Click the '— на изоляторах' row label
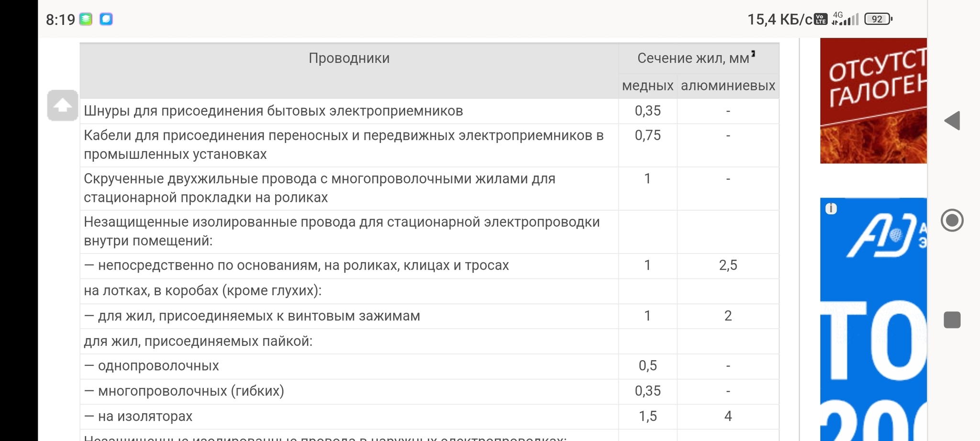This screenshot has height=441, width=980. (138, 416)
